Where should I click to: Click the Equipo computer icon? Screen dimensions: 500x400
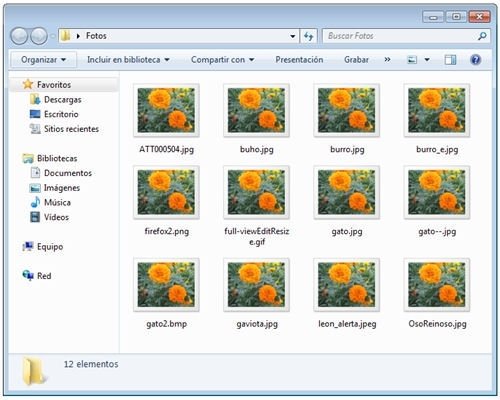(28, 246)
